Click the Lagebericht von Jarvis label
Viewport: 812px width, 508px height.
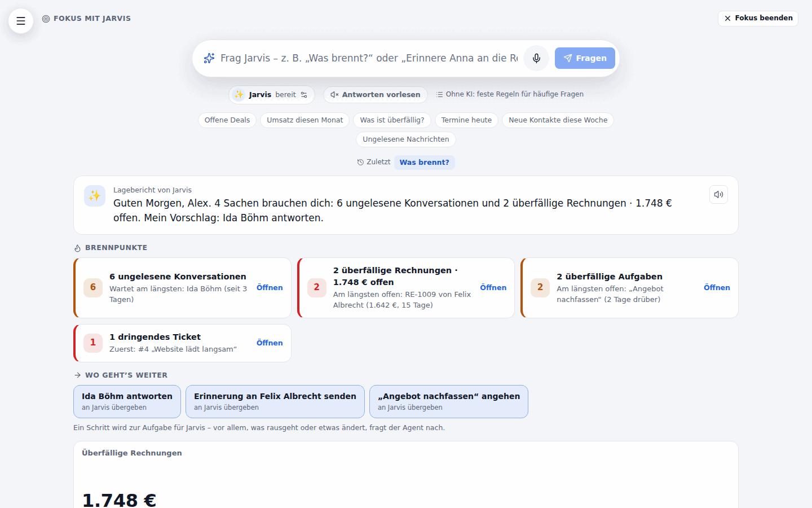[x=152, y=190]
